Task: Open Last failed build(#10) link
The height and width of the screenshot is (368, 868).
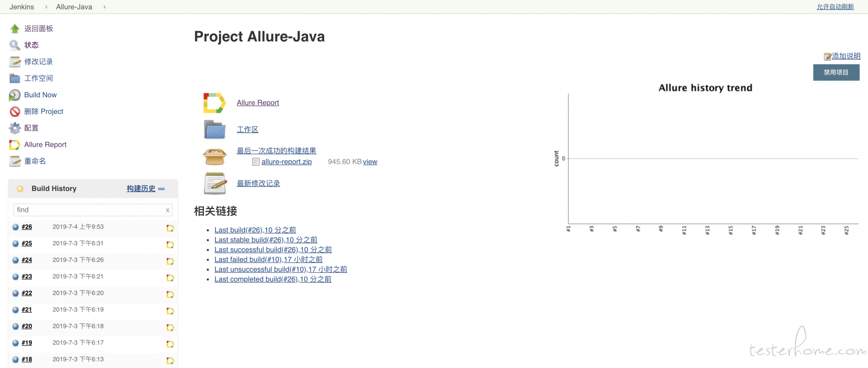Action: [269, 260]
